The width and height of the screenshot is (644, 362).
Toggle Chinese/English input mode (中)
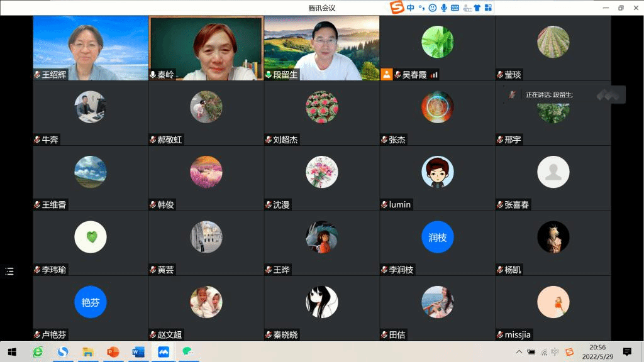tap(411, 8)
